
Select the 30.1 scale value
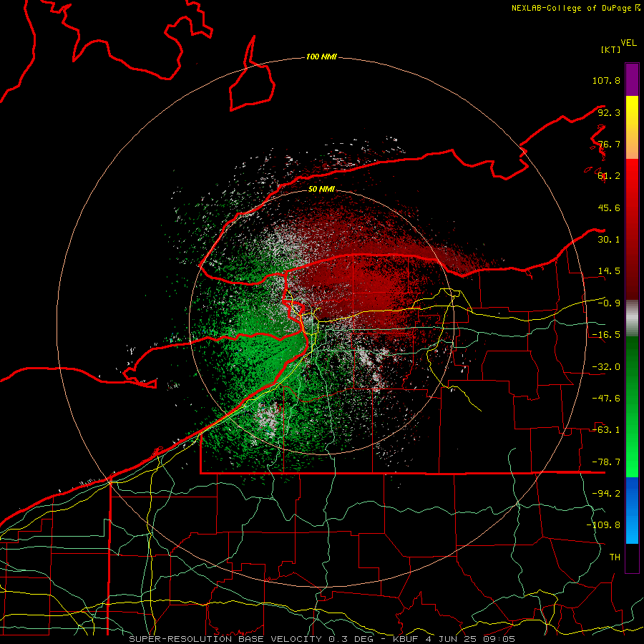pyautogui.click(x=609, y=240)
